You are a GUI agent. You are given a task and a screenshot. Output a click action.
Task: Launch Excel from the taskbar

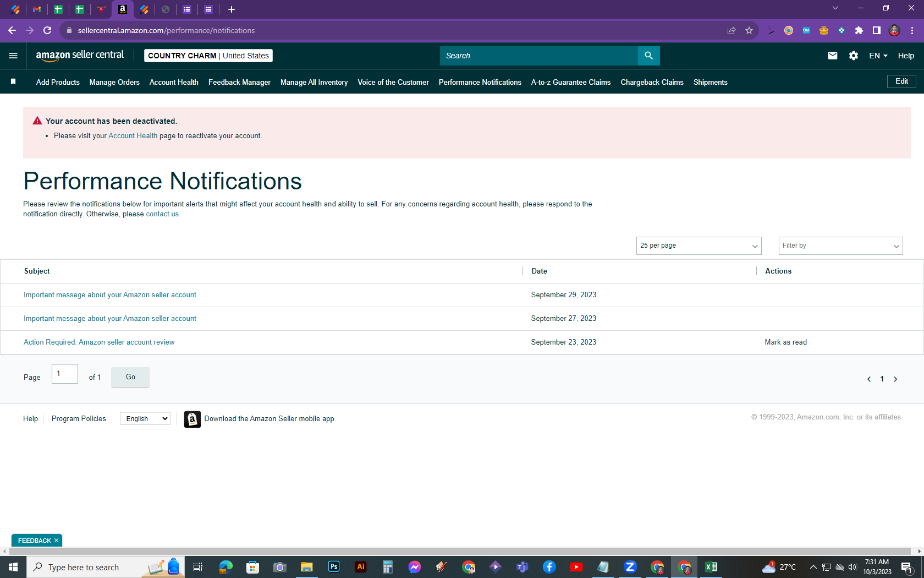click(x=711, y=567)
